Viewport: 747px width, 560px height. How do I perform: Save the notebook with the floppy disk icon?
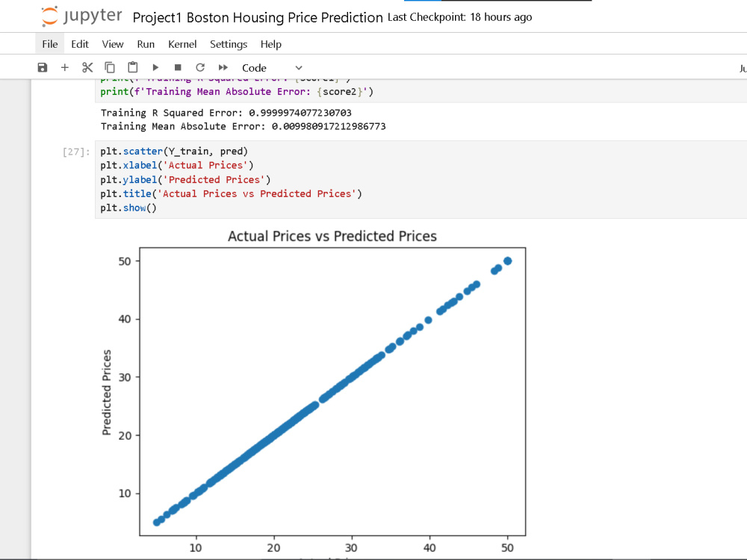point(43,68)
